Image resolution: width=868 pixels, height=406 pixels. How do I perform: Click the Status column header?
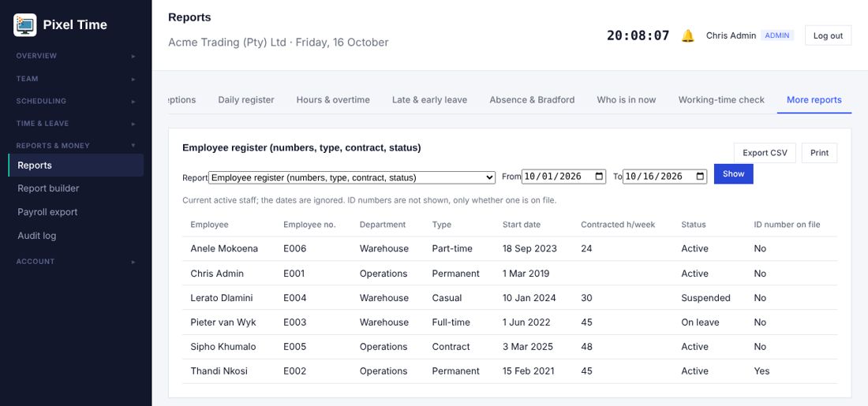click(694, 225)
